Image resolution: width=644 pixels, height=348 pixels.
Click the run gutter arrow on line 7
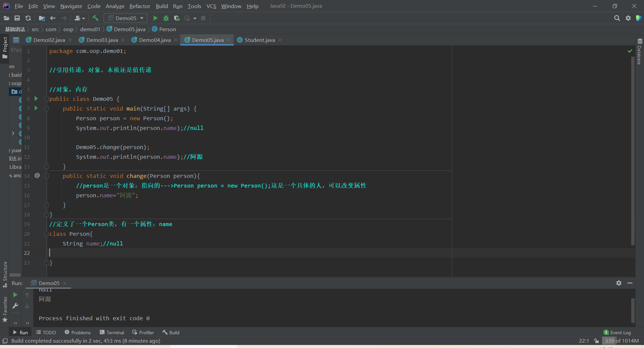[36, 108]
